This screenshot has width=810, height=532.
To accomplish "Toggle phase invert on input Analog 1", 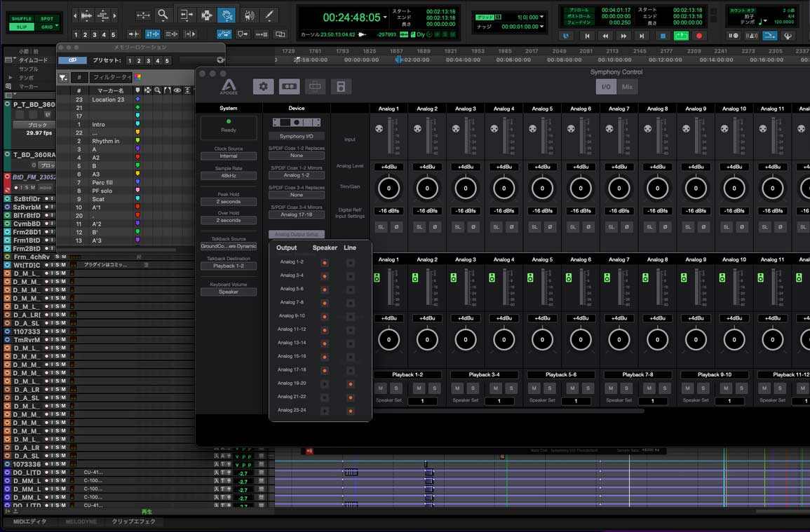I will tap(397, 226).
